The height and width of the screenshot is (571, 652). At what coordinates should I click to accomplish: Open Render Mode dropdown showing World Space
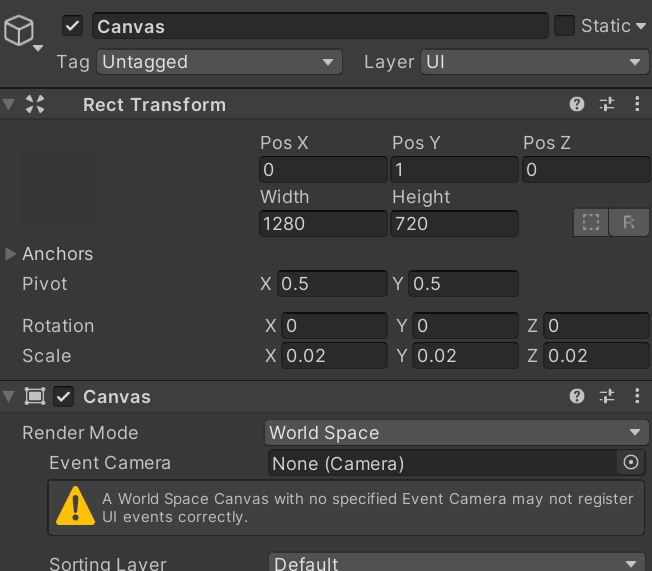(x=456, y=433)
